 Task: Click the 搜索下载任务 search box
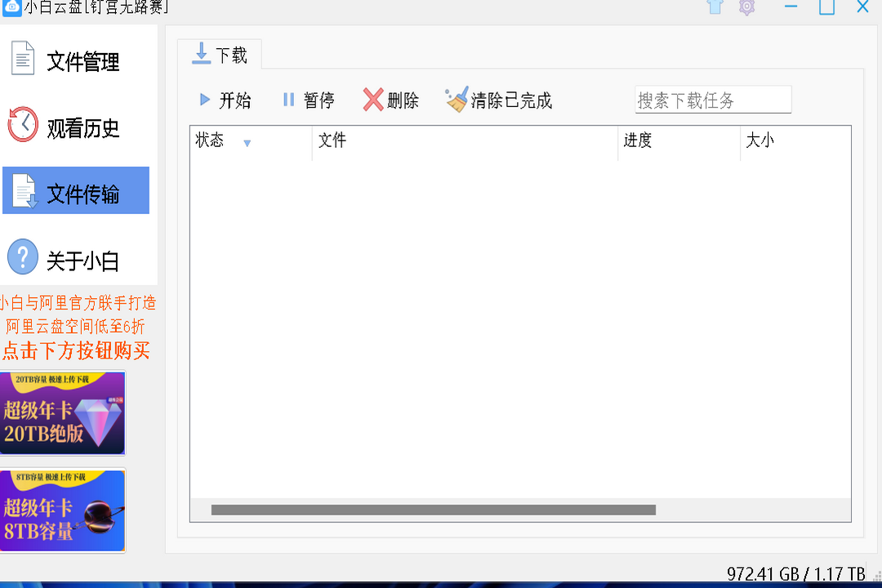[x=712, y=99]
